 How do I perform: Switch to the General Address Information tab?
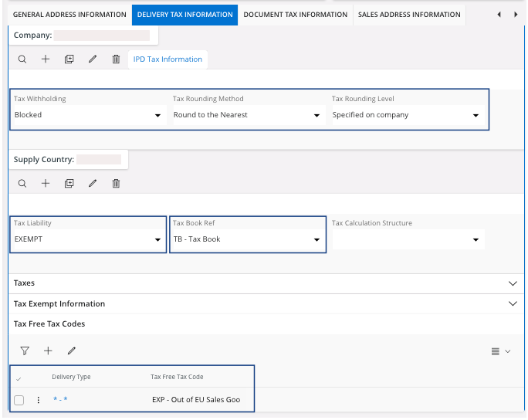pyautogui.click(x=69, y=15)
